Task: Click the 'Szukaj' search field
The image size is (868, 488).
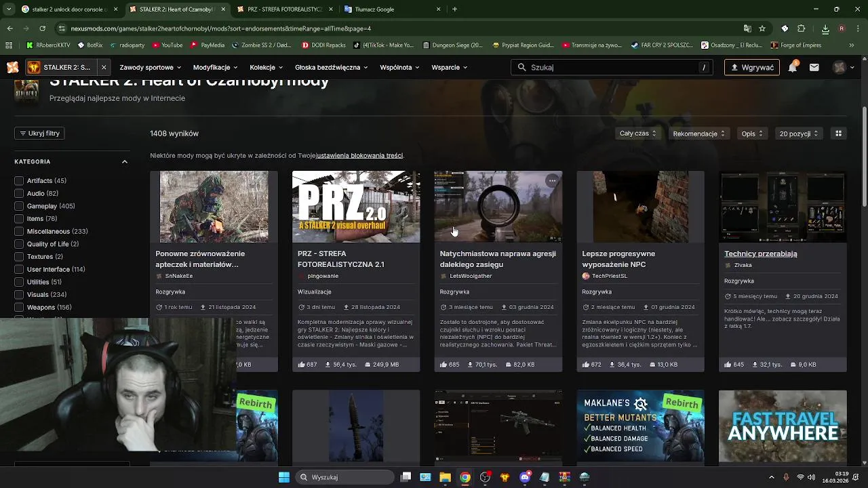Action: click(x=612, y=67)
